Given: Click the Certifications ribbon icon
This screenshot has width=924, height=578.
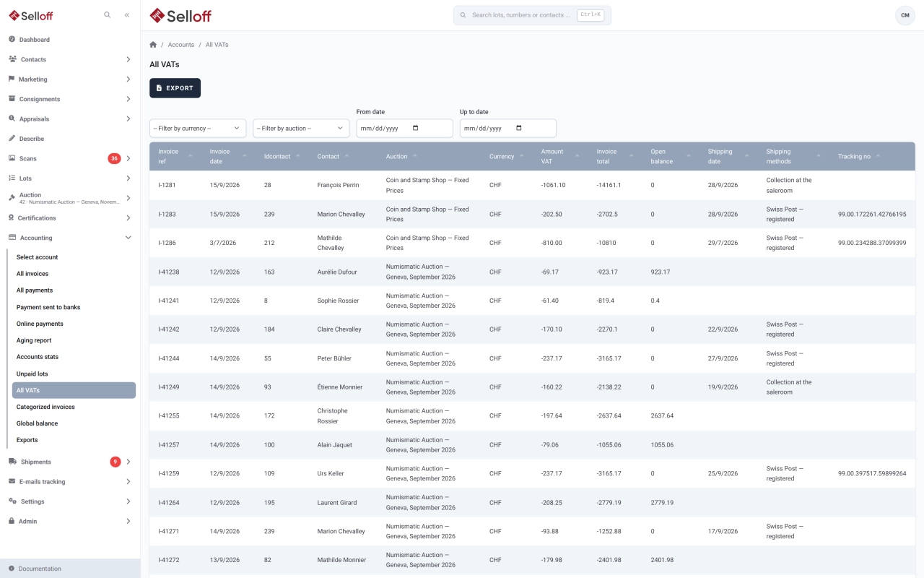Looking at the screenshot, I should pyautogui.click(x=12, y=217).
